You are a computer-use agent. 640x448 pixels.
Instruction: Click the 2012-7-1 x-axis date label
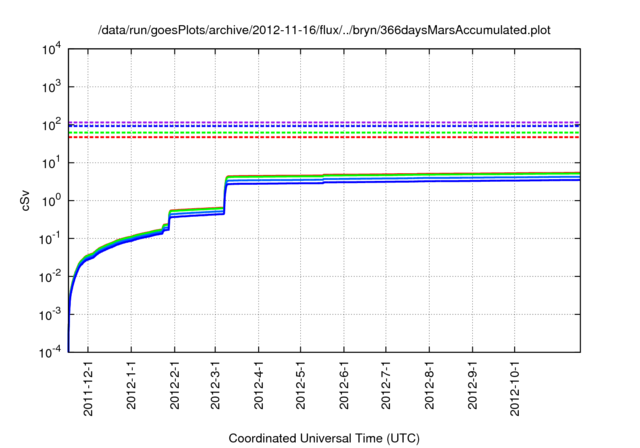tap(386, 384)
